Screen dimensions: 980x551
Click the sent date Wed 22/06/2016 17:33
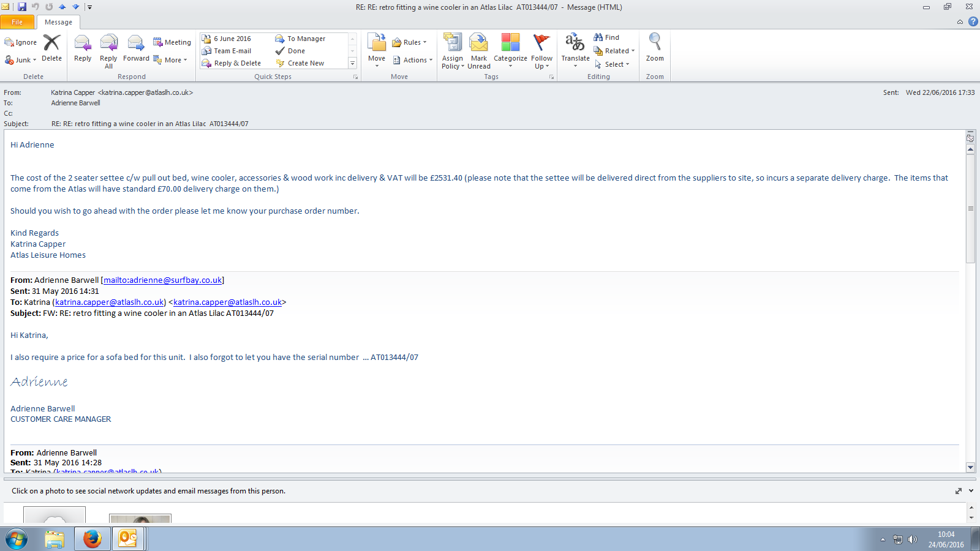(x=940, y=92)
